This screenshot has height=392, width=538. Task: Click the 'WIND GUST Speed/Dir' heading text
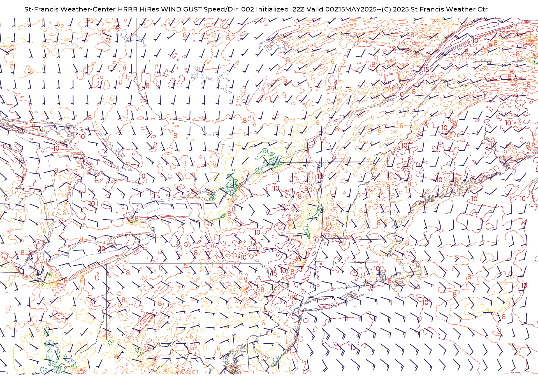click(200, 9)
